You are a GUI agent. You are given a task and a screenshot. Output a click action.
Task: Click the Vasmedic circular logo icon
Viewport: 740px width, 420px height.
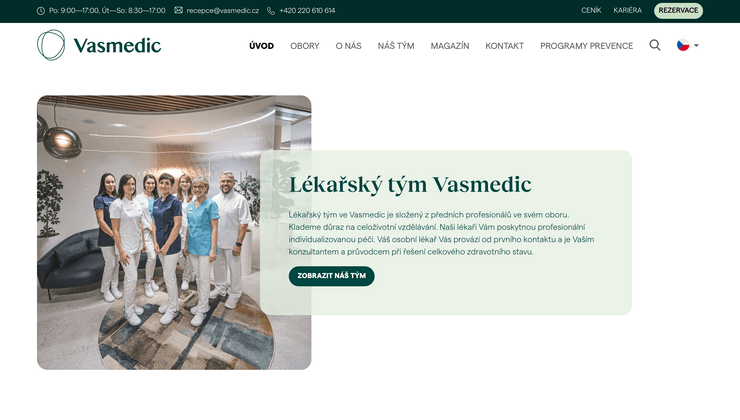(51, 45)
